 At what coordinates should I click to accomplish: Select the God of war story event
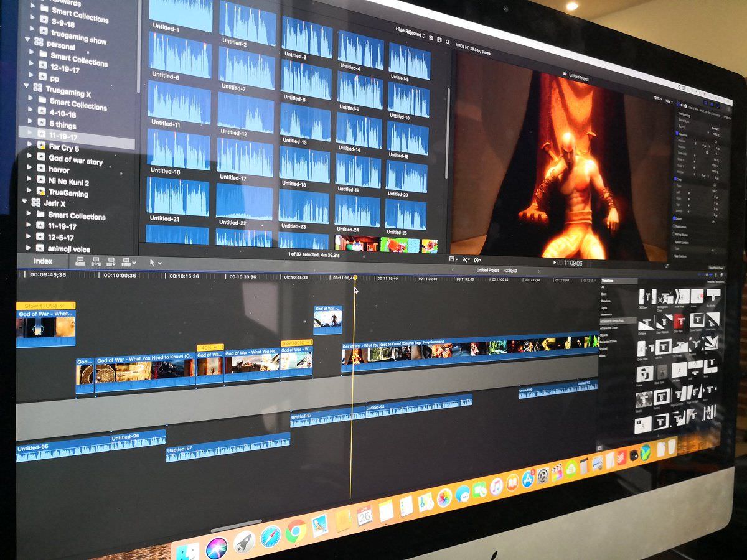coord(76,160)
